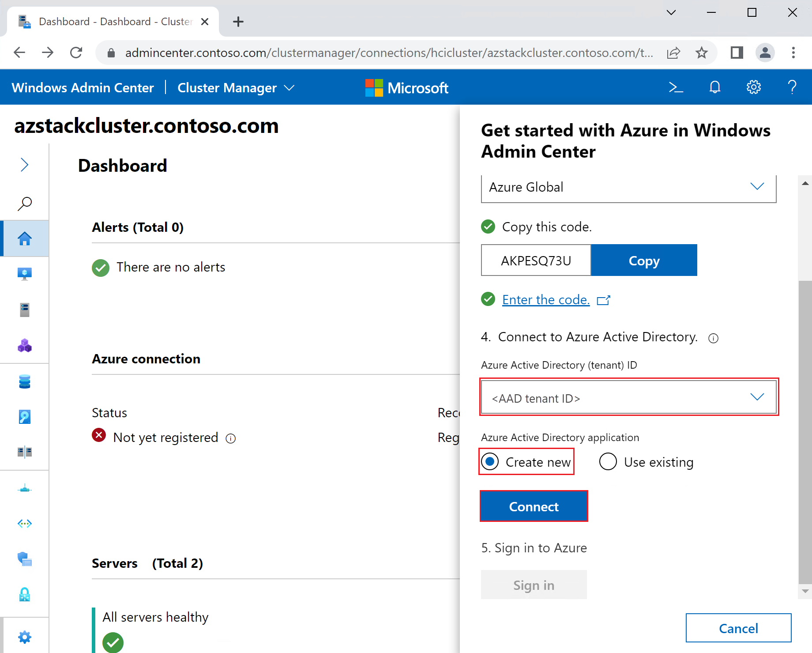Click the Windows Admin Center title link
This screenshot has width=812, height=653.
83,87
